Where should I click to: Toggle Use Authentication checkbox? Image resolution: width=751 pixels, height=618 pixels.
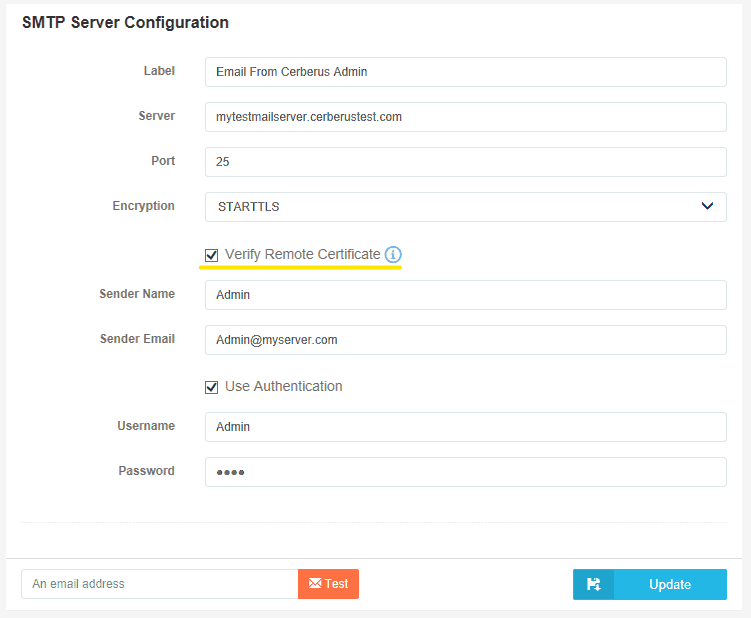point(211,387)
